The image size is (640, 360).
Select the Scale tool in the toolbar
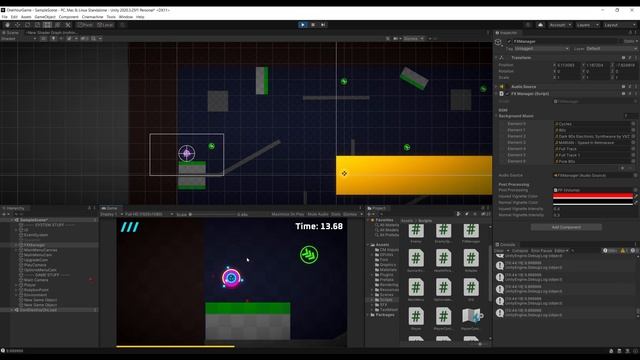click(x=38, y=25)
